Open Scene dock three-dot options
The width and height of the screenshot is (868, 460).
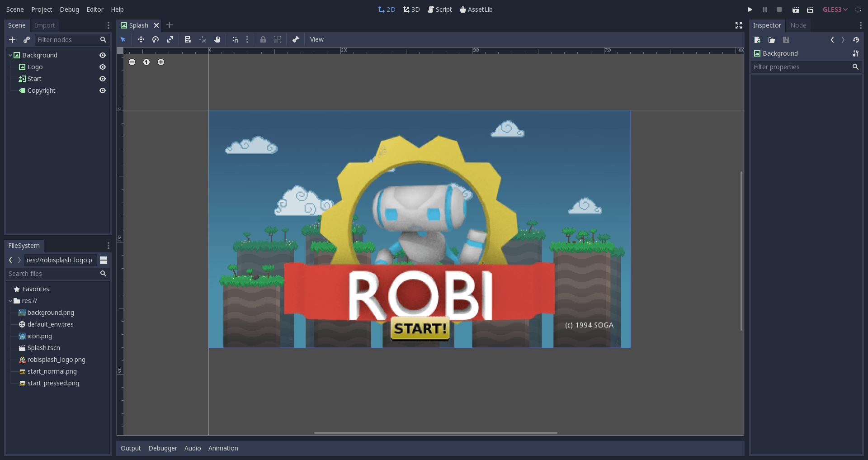pyautogui.click(x=108, y=25)
